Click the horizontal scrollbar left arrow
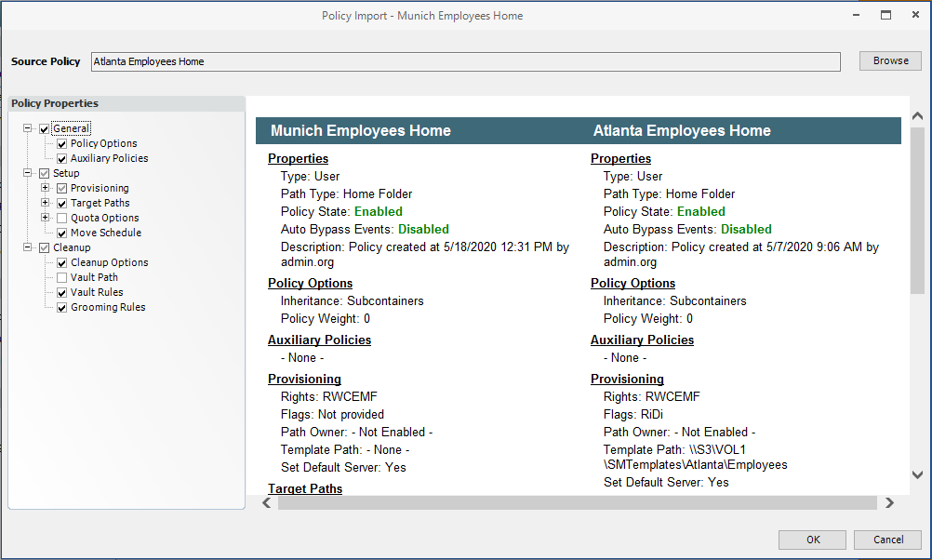The width and height of the screenshot is (932, 560). coord(267,503)
